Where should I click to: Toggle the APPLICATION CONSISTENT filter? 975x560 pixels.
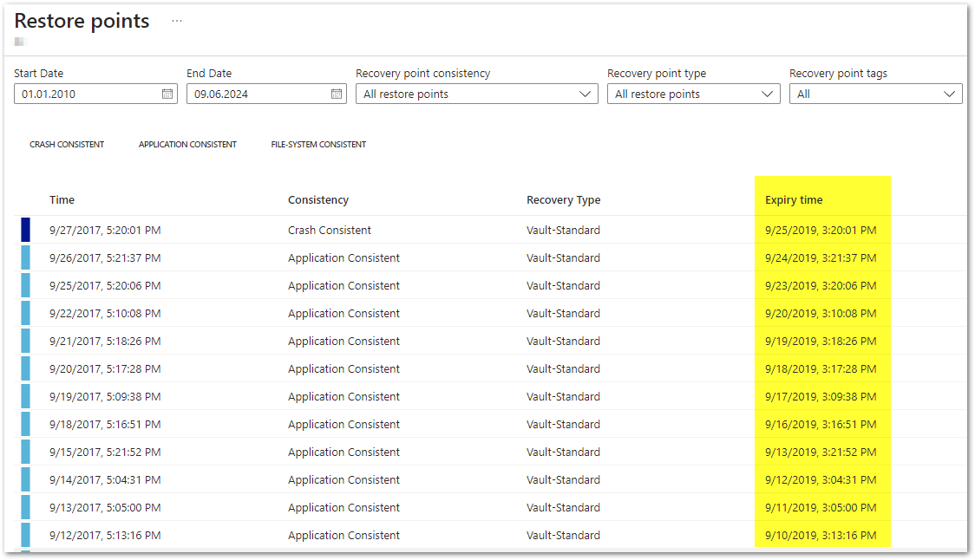(187, 144)
